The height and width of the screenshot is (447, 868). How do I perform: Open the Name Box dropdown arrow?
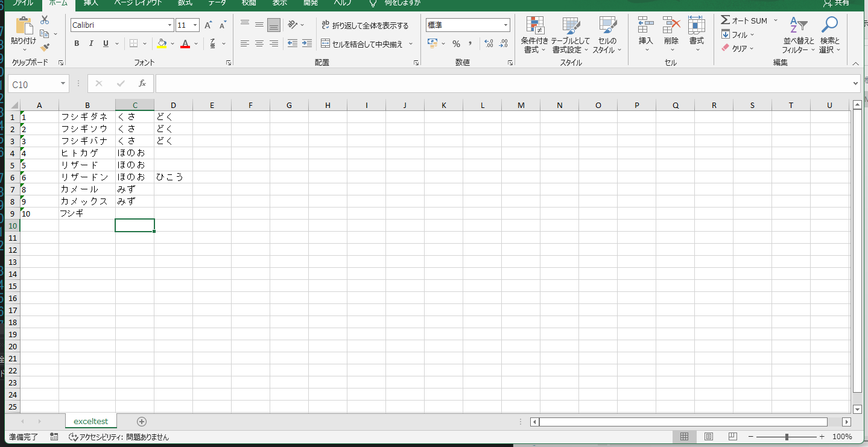pos(63,84)
